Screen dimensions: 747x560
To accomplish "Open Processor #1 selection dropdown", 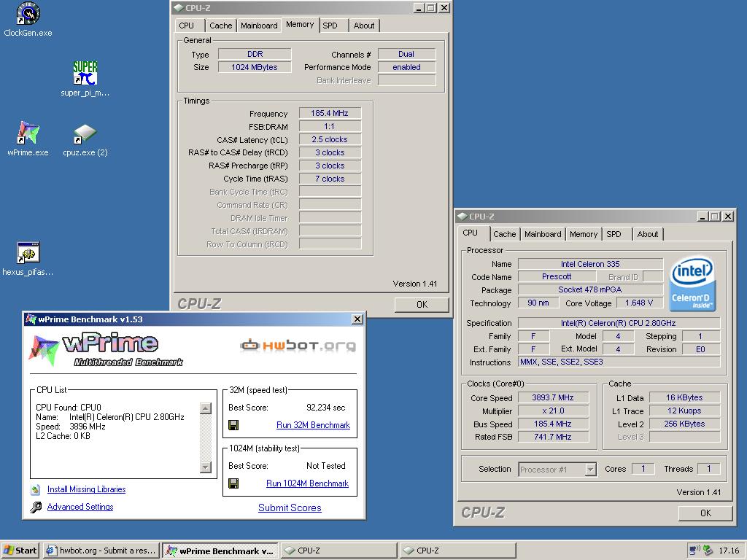I will [x=590, y=470].
